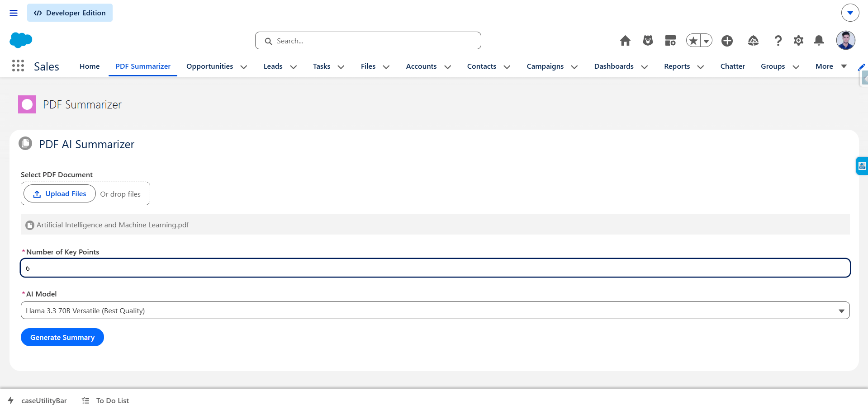Open the Leads tab
The image size is (868, 409).
click(x=273, y=66)
